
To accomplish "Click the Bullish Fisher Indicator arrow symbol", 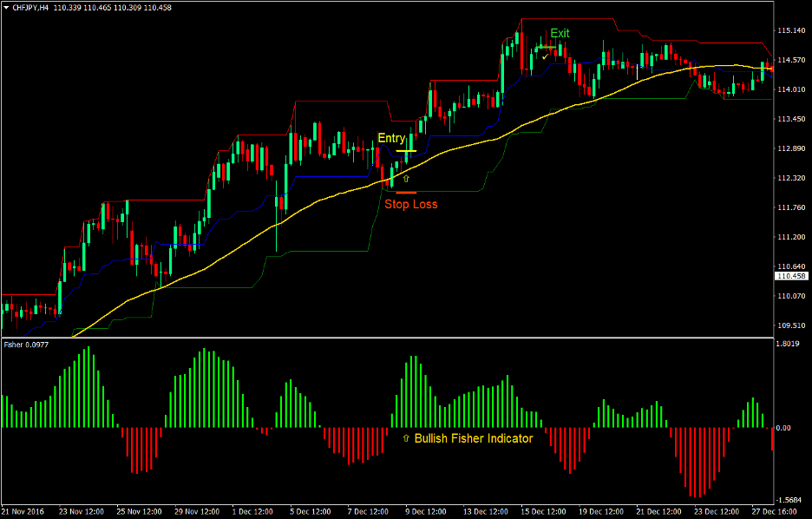I will pyautogui.click(x=404, y=439).
